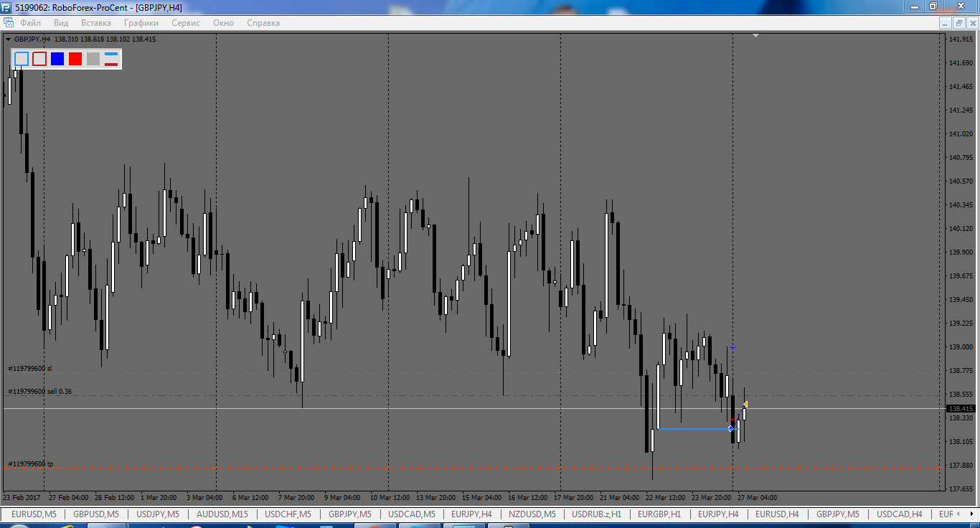Viewport: 980px width, 528px height.
Task: Open the Графики menu
Action: [x=141, y=23]
